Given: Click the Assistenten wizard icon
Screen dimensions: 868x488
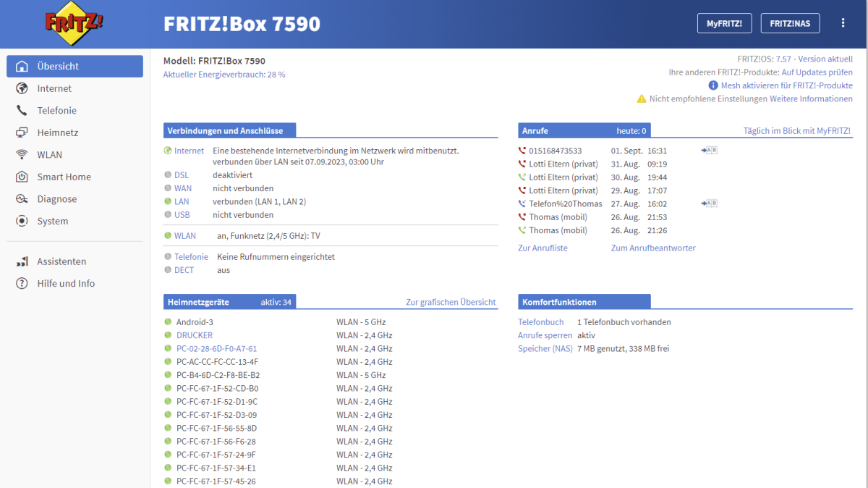Looking at the screenshot, I should (x=22, y=261).
